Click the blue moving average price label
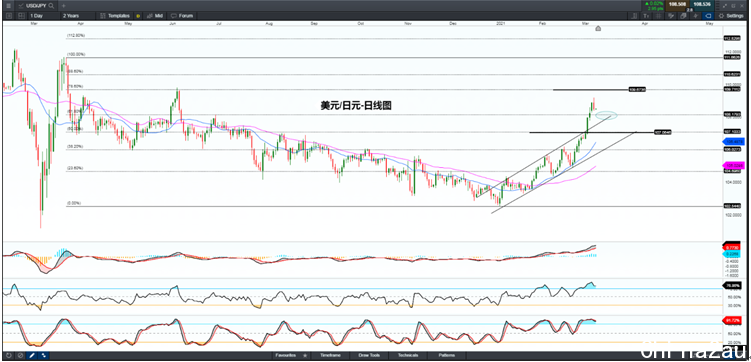The image size is (751, 362). click(733, 142)
